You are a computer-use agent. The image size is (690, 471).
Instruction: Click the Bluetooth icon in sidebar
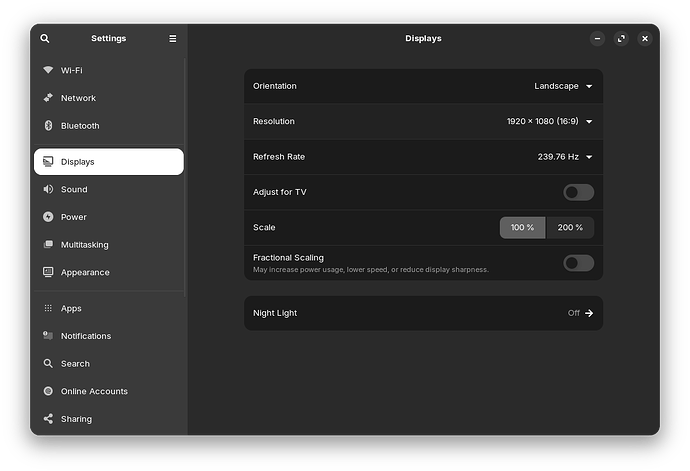[x=48, y=125]
